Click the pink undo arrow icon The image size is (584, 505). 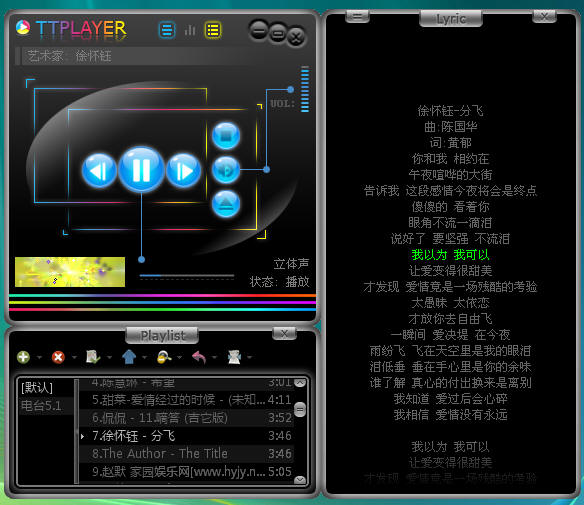(x=199, y=357)
